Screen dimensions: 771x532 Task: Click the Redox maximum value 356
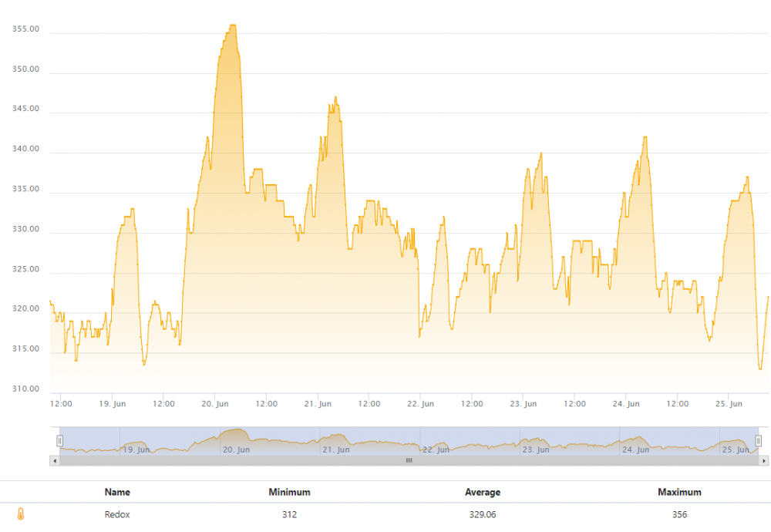click(x=679, y=514)
